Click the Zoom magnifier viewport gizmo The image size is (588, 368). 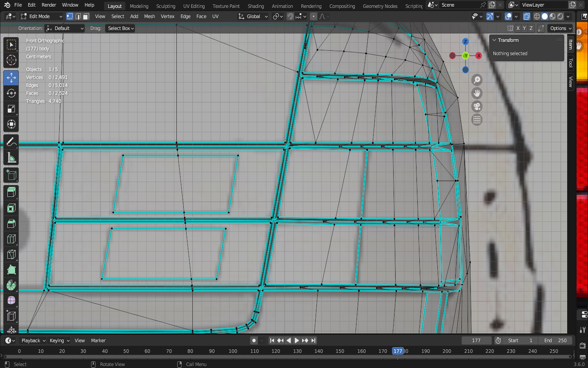click(x=477, y=80)
